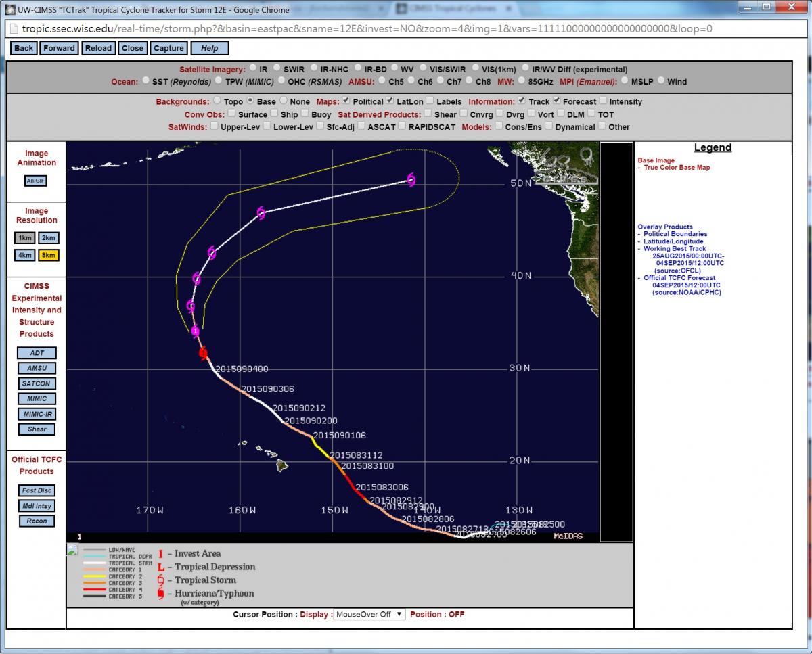Select MPI MSLP option
Image resolution: width=812 pixels, height=654 pixels.
pos(624,80)
